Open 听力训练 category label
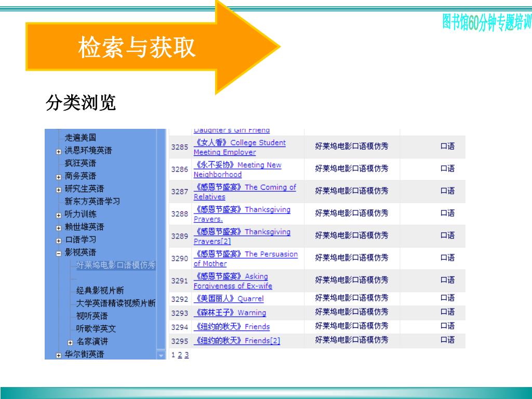The height and width of the screenshot is (399, 532). (81, 214)
